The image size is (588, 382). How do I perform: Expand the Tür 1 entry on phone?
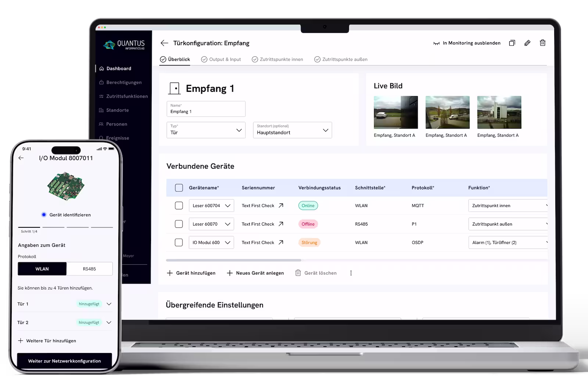(109, 304)
